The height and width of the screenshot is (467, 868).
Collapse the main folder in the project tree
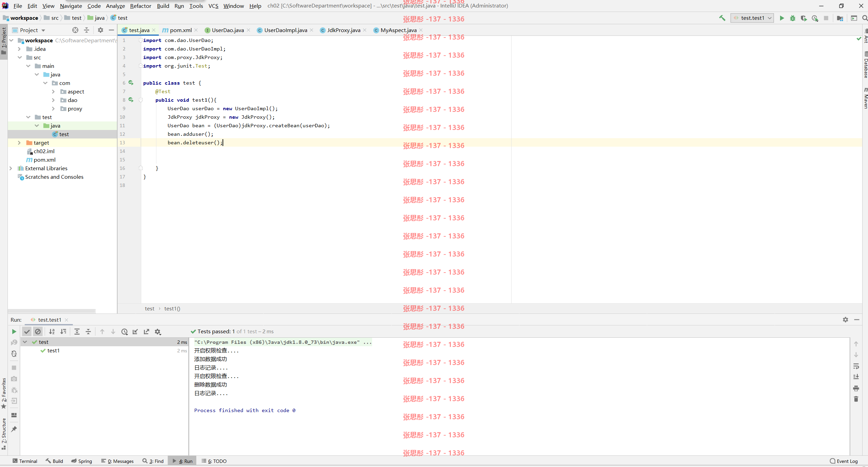[x=28, y=66]
